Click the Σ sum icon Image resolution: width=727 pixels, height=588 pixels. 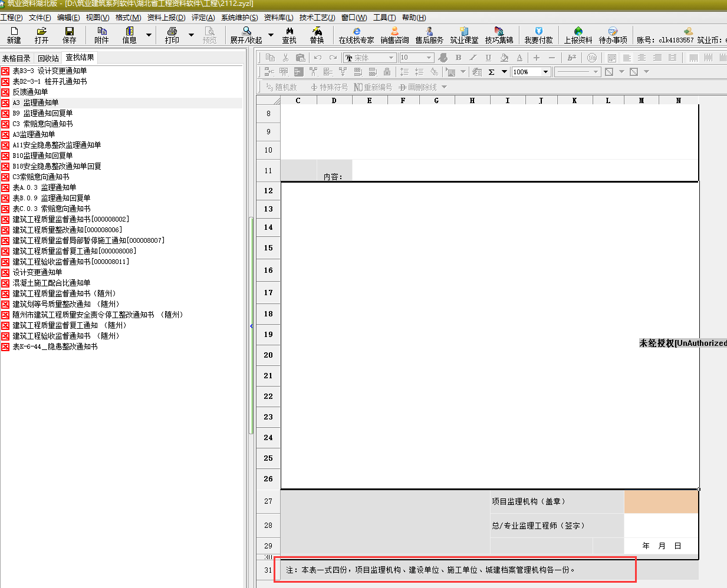point(492,72)
